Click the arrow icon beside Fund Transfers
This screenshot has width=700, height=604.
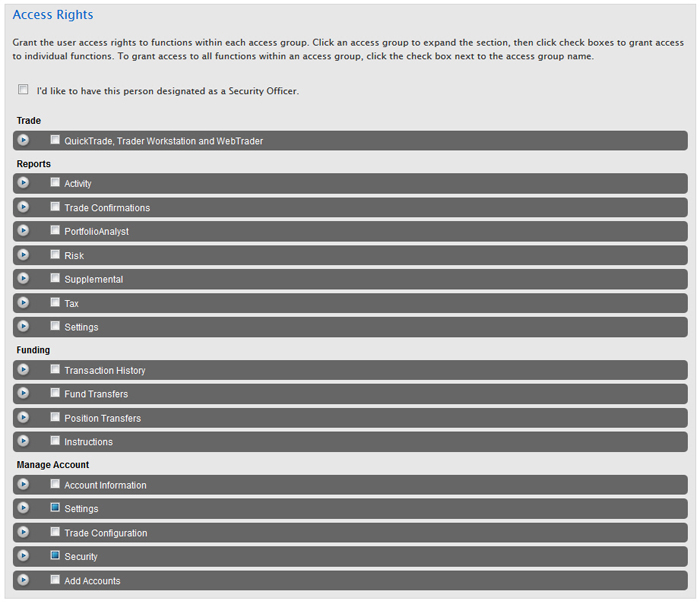coord(23,394)
